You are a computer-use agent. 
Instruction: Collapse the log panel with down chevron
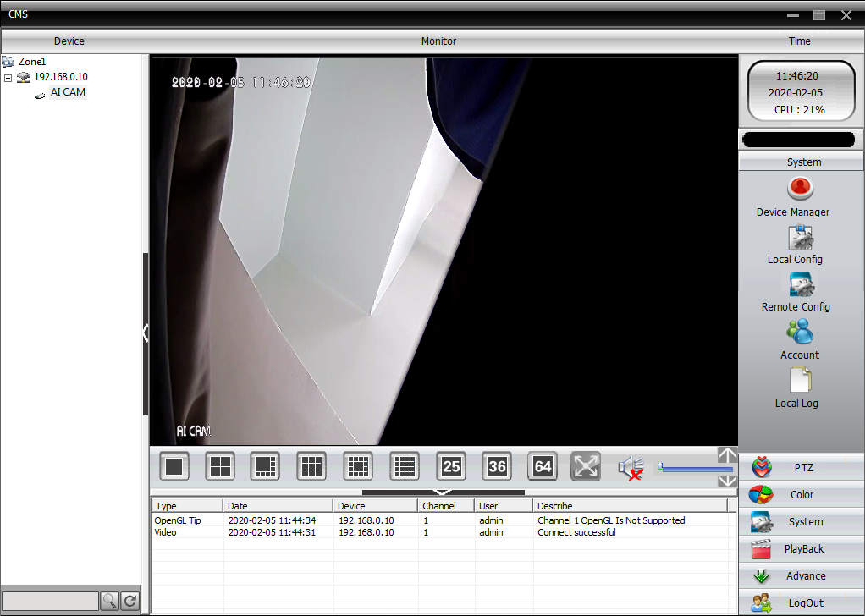coord(443,492)
